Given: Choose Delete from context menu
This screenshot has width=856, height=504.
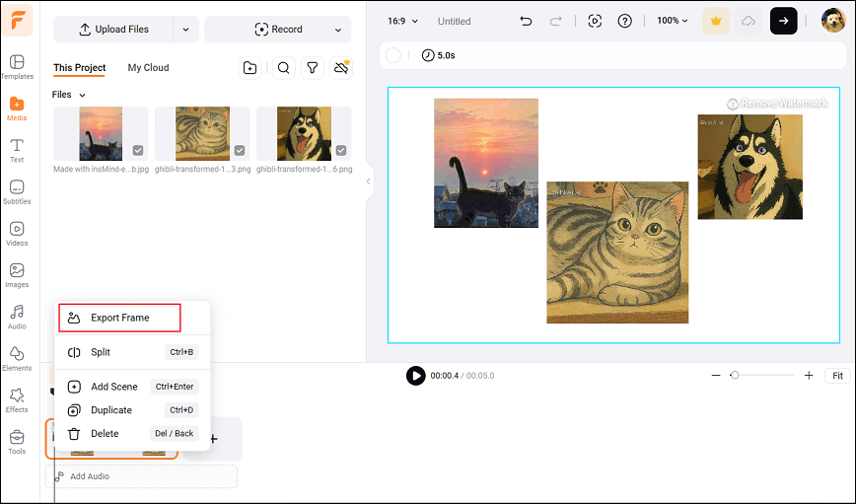Looking at the screenshot, I should pos(132,434).
